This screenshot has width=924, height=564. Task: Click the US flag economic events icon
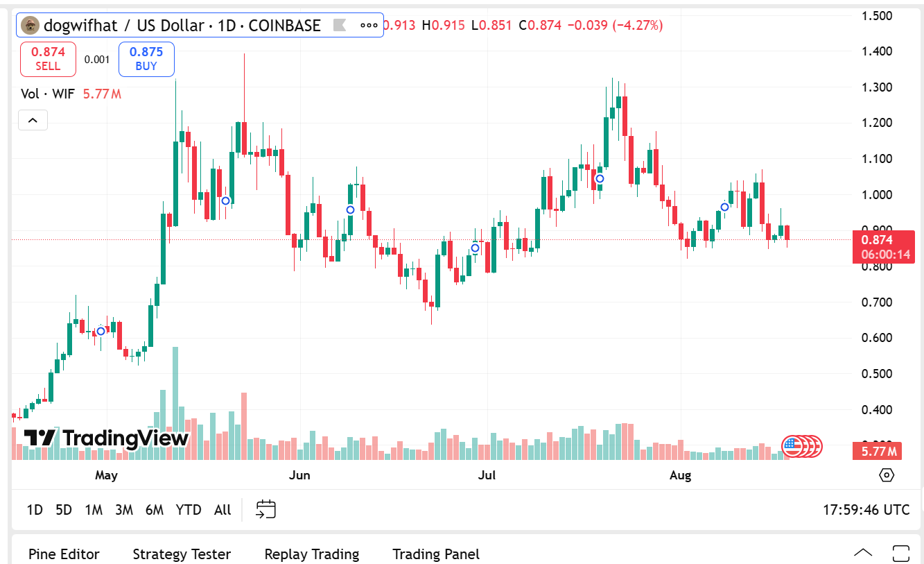[792, 445]
